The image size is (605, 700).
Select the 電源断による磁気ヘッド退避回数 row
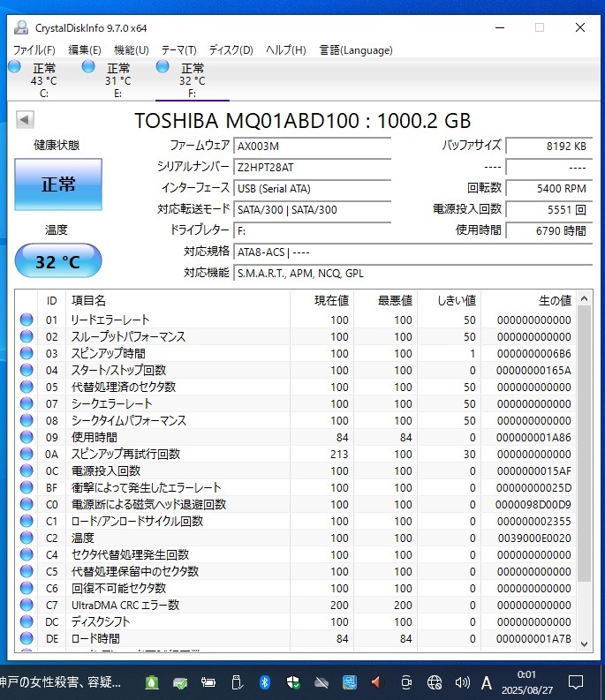(x=295, y=504)
